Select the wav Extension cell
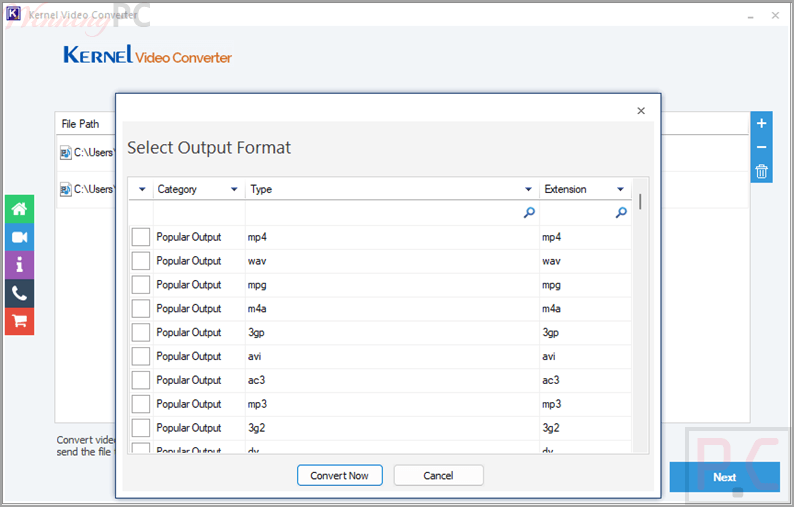The width and height of the screenshot is (794, 507). pos(585,261)
